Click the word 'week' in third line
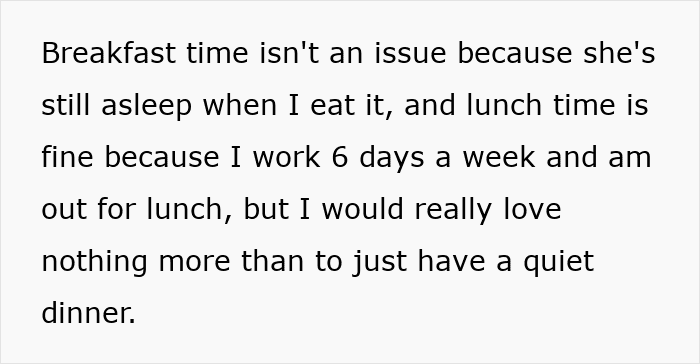 click(x=499, y=157)
